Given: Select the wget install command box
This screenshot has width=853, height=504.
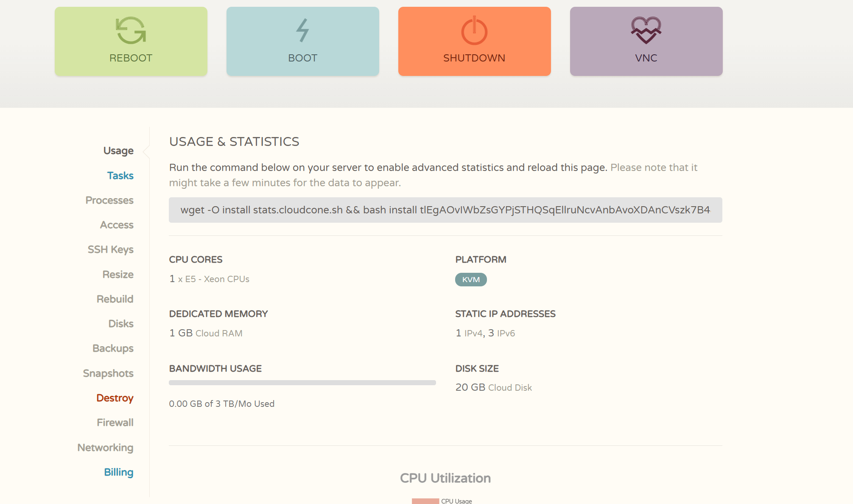Looking at the screenshot, I should pos(445,210).
